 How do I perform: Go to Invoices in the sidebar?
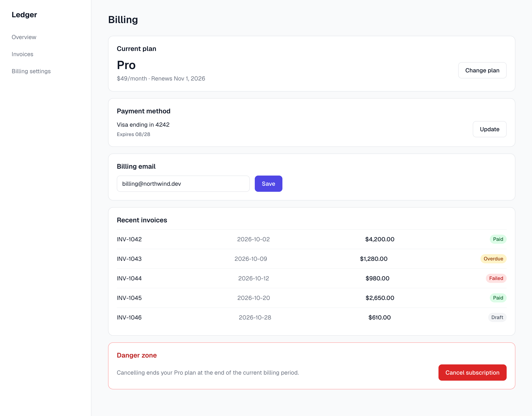[22, 54]
